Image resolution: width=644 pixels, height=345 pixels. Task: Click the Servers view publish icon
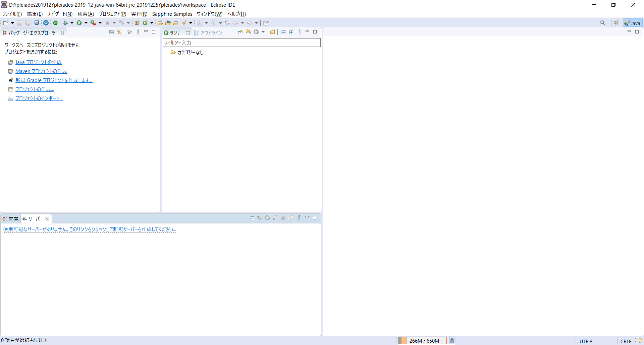[290, 218]
